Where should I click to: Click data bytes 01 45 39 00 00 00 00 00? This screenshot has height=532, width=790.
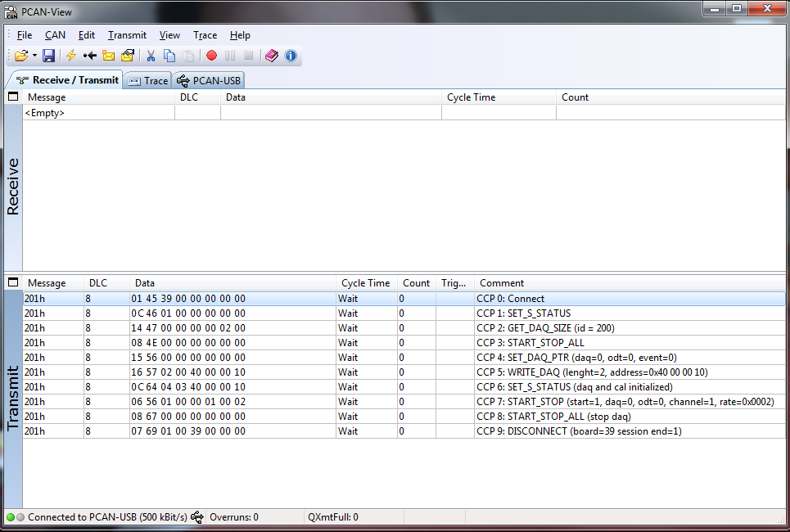point(188,299)
